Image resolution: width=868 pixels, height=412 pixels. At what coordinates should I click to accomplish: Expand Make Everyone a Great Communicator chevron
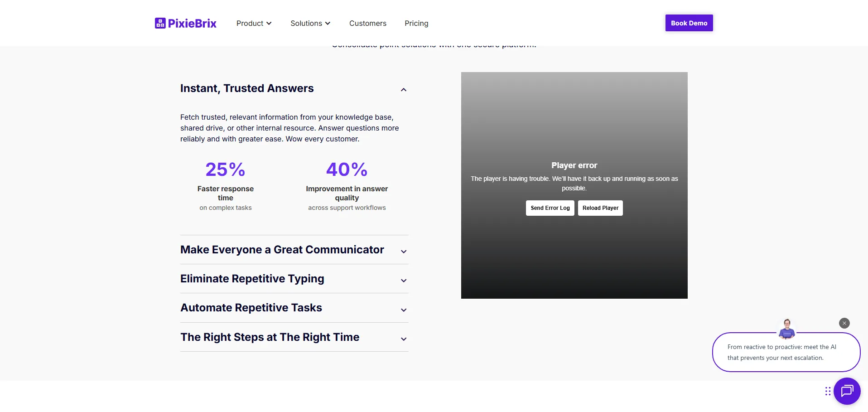(404, 252)
